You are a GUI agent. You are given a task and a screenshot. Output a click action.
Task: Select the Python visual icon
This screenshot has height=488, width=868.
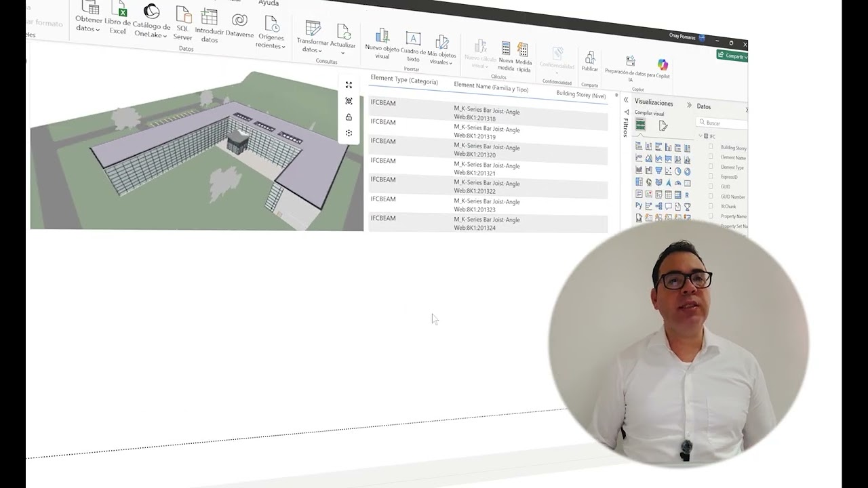639,205
